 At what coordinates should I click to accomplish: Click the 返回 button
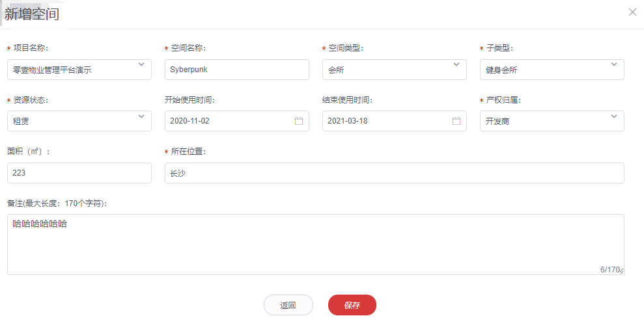pos(288,305)
